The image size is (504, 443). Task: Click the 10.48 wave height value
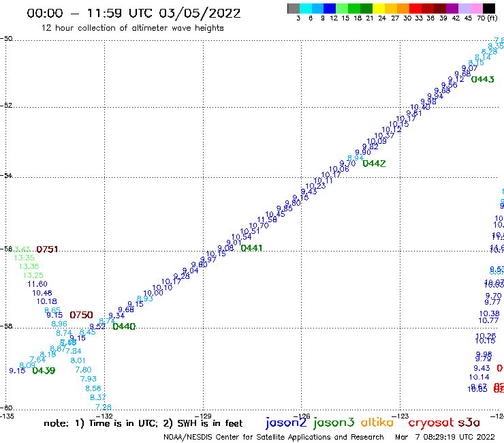pyautogui.click(x=42, y=293)
